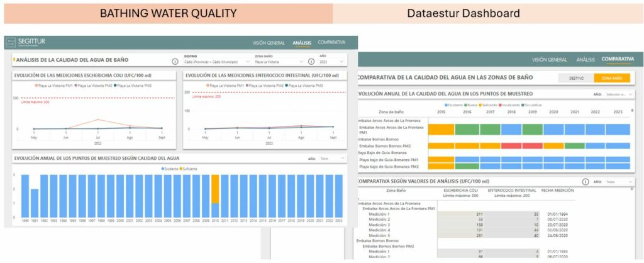Toggle comparison to Destino

coord(576,77)
